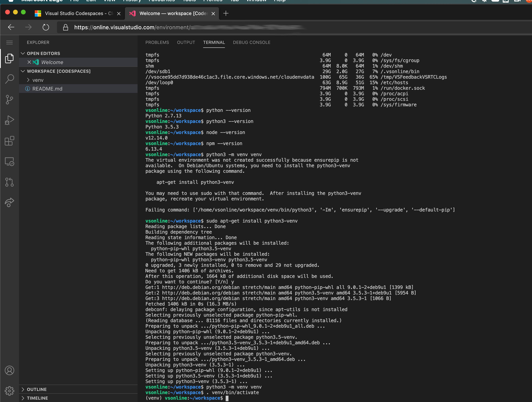Open the Explorer view in activity bar
The width and height of the screenshot is (532, 402).
[9, 58]
